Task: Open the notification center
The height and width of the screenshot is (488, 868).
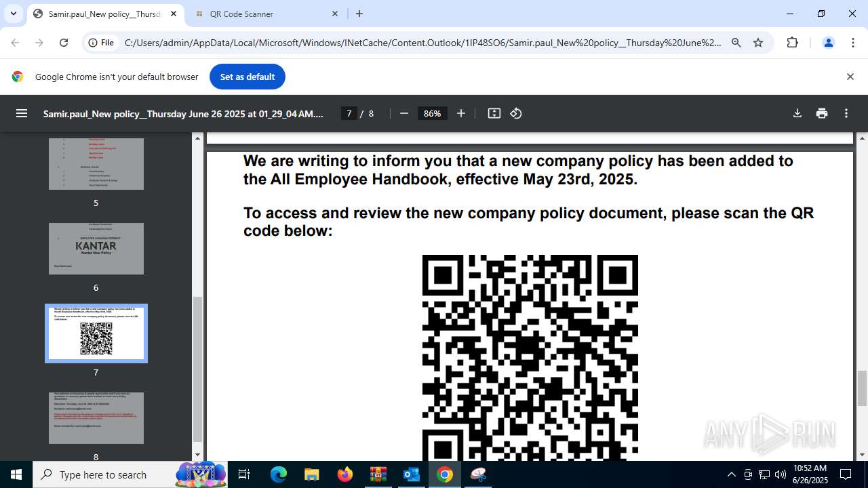Action: pyautogui.click(x=846, y=474)
